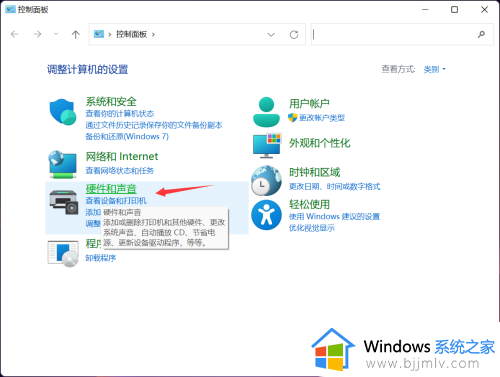The width and height of the screenshot is (500, 377).
Task: Open 网络和 Internet category link
Action: pyautogui.click(x=122, y=156)
